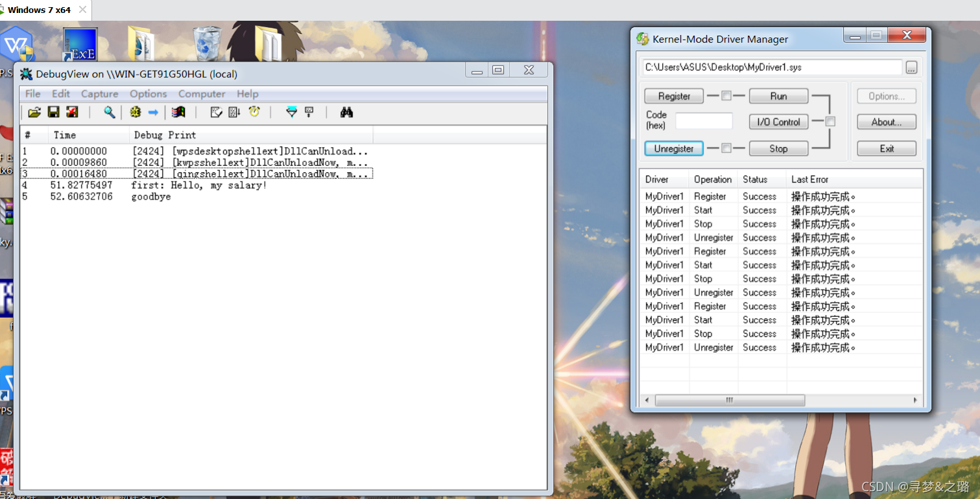Click the Last Error column header
980x499 pixels.
[854, 180]
